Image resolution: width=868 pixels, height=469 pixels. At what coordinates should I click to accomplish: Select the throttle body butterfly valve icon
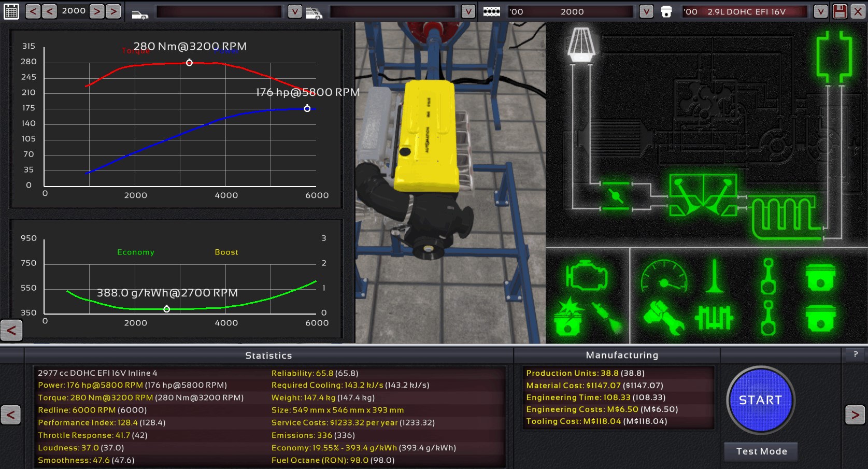pos(615,195)
